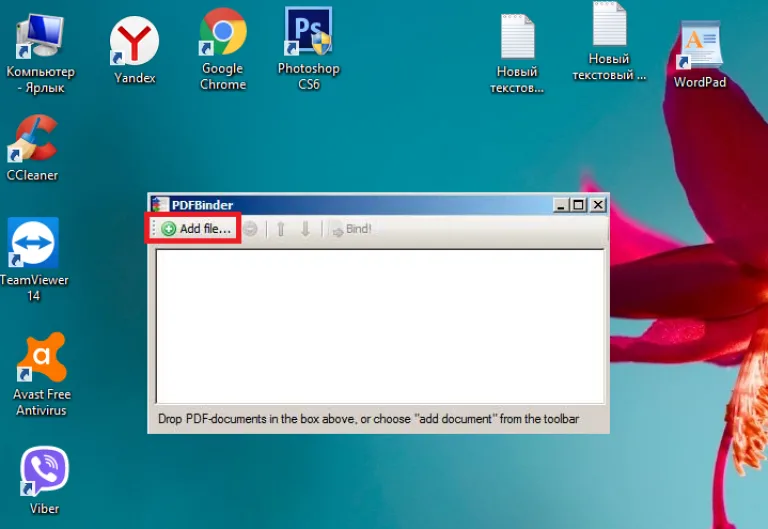Close the PDFBinder window
768x529 pixels.
[598, 205]
